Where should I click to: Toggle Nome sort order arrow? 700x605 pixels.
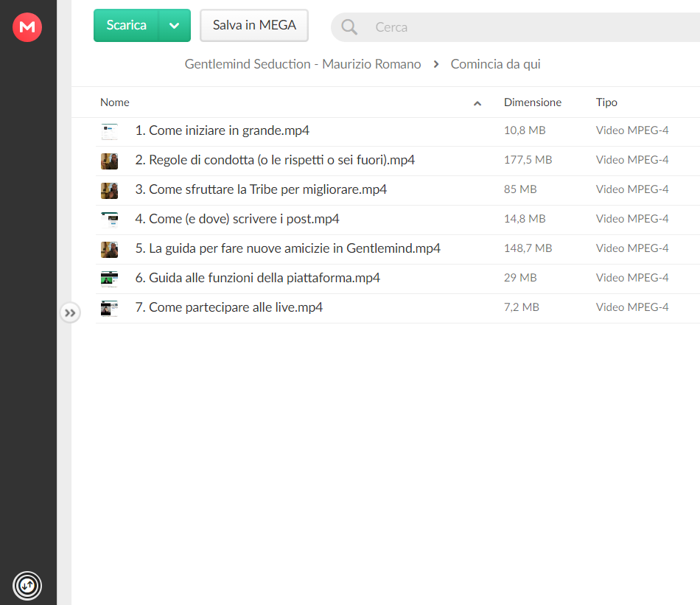pyautogui.click(x=477, y=103)
